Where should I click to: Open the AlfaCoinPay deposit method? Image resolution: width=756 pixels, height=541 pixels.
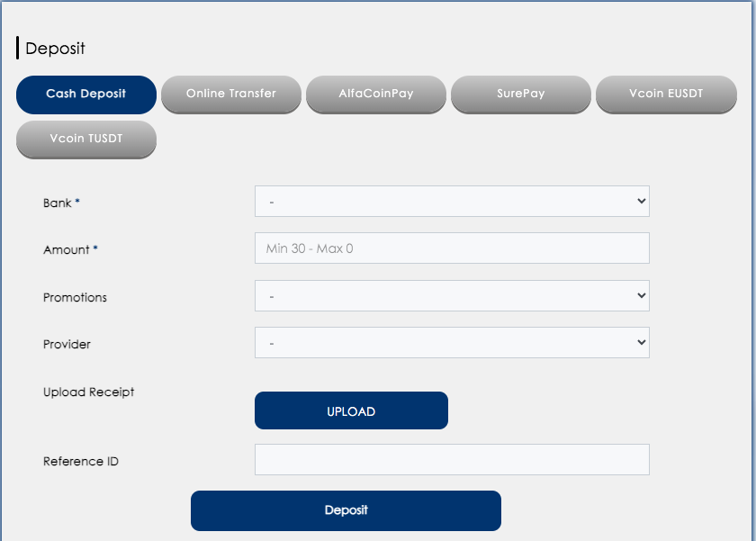click(376, 94)
